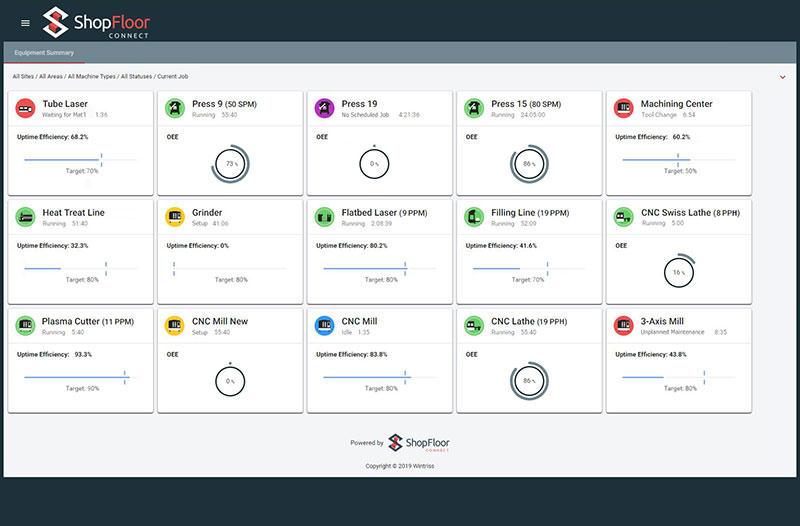Click the ShopFloor Connect header logo
800x526 pixels.
tap(96, 22)
